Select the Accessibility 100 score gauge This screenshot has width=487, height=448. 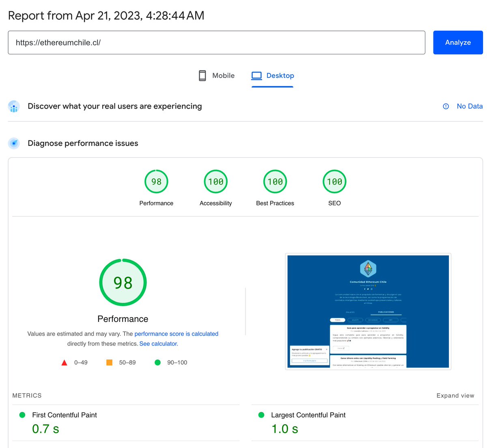pyautogui.click(x=215, y=182)
